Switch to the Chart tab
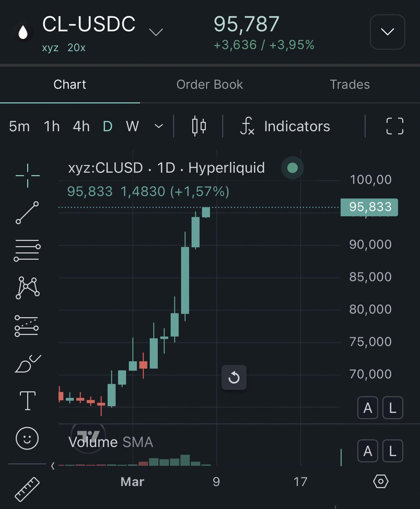The height and width of the screenshot is (509, 420). pyautogui.click(x=70, y=84)
